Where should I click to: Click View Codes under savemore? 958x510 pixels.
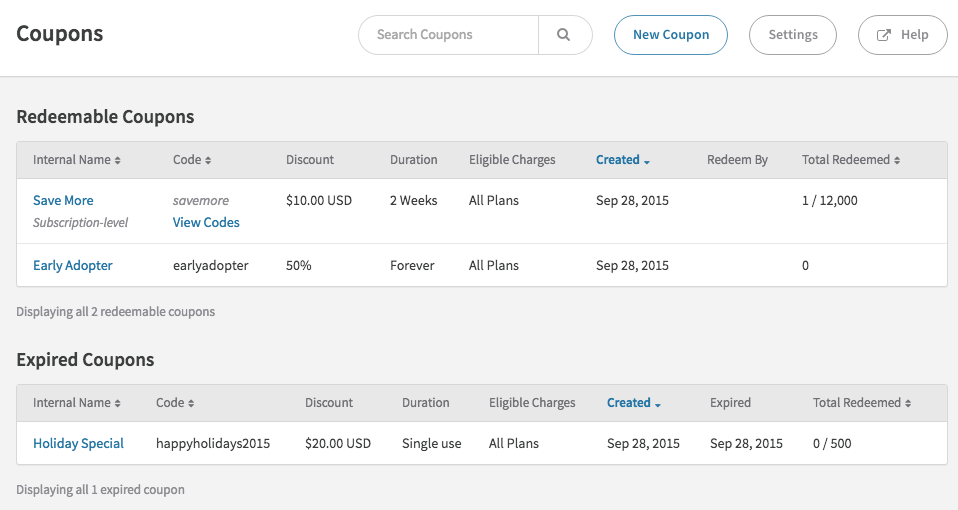tap(206, 223)
